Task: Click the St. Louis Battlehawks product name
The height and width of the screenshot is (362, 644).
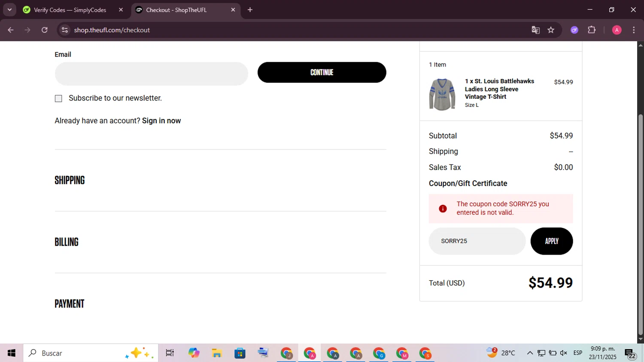Action: [500, 89]
